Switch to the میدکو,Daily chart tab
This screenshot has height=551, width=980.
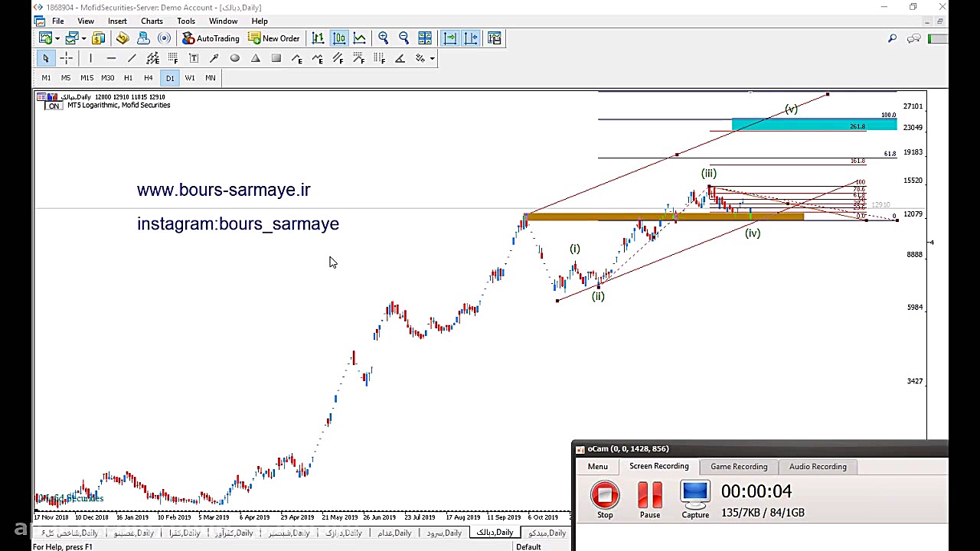[x=547, y=533]
